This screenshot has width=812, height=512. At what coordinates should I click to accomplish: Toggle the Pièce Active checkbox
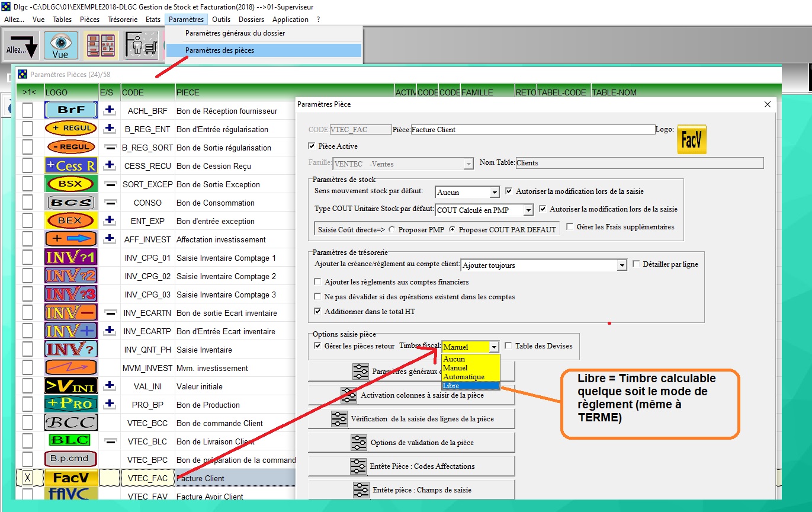[x=312, y=146]
